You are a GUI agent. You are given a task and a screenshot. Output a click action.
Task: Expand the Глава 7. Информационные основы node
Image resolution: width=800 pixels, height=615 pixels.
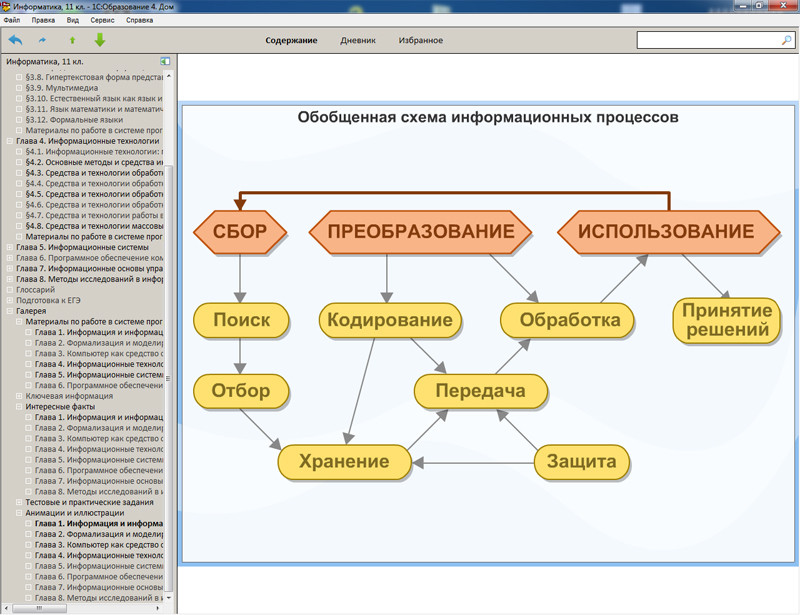(x=9, y=269)
